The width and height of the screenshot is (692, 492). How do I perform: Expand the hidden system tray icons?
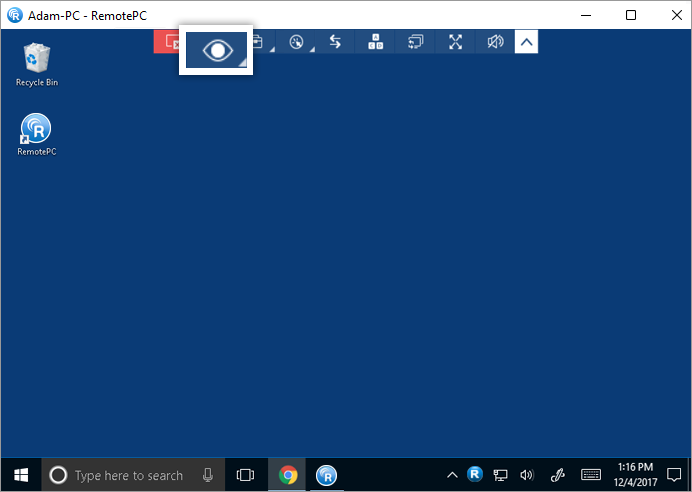[x=452, y=475]
